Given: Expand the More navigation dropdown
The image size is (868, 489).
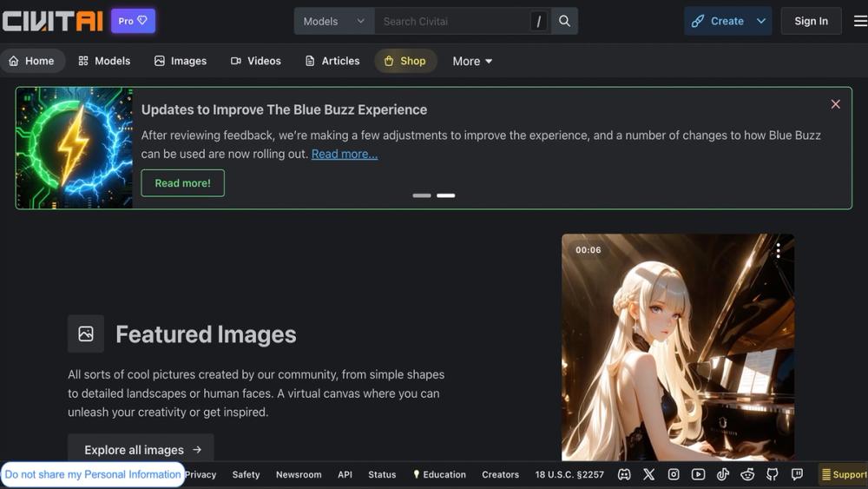Looking at the screenshot, I should [x=472, y=62].
